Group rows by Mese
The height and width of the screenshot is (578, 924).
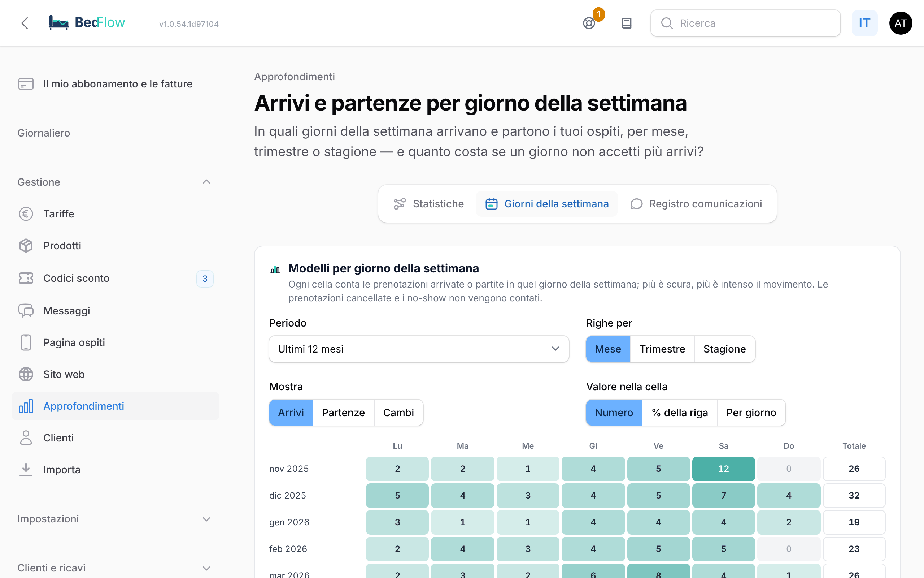pos(608,349)
